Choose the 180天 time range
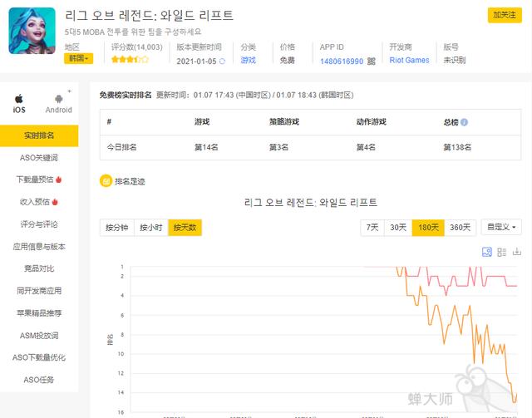This screenshot has height=418, width=532. [x=428, y=228]
